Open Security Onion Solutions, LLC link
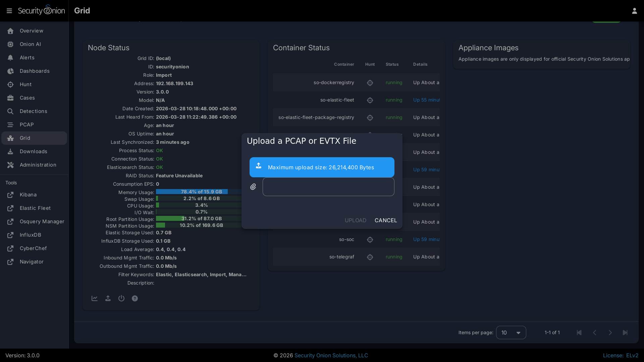Image resolution: width=644 pixels, height=362 pixels. (331, 355)
